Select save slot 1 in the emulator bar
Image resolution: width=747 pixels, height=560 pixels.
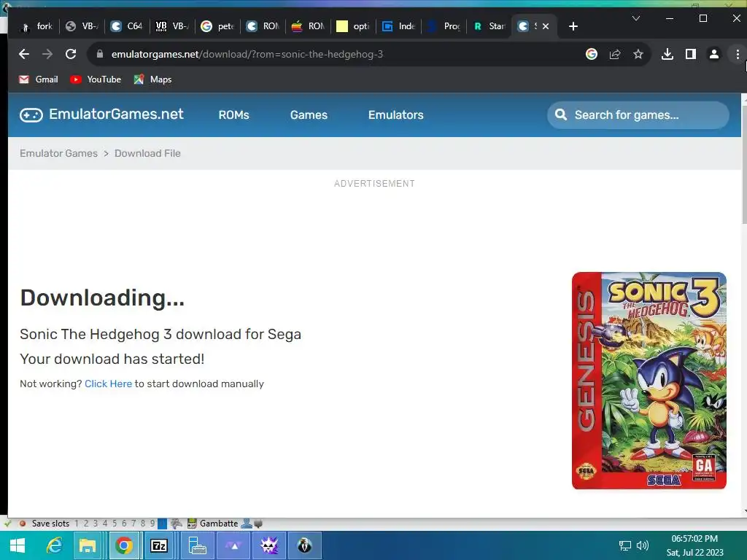(x=76, y=524)
